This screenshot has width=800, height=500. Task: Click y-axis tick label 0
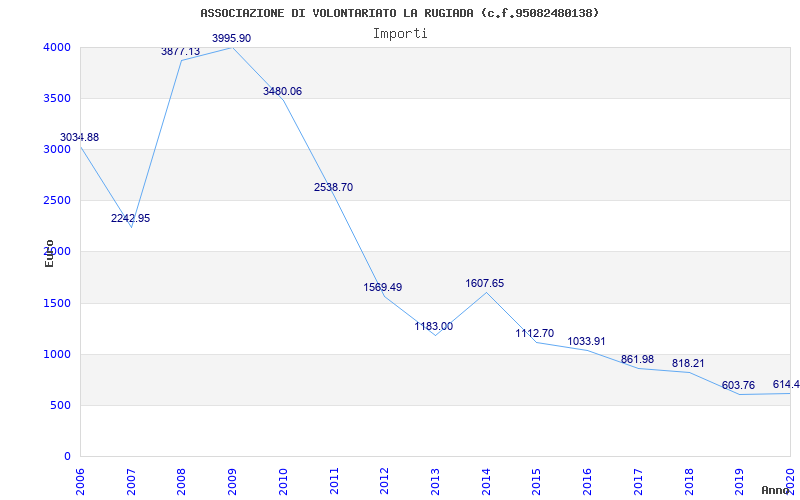pos(67,456)
